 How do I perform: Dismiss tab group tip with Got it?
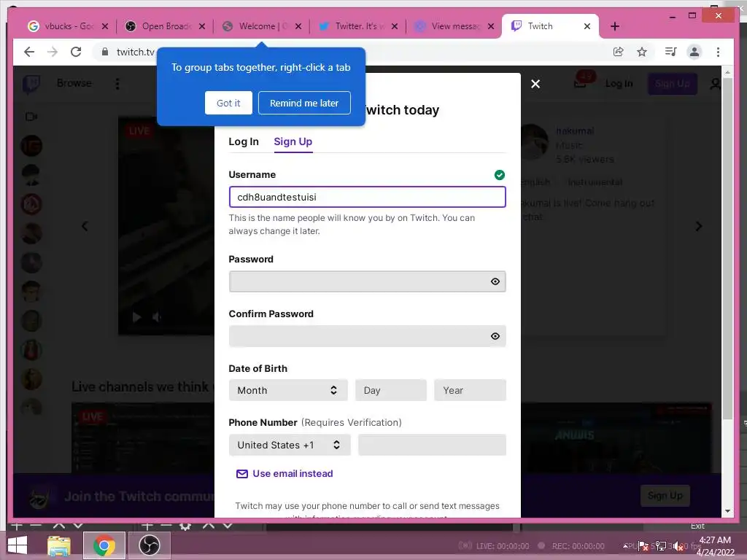(228, 103)
